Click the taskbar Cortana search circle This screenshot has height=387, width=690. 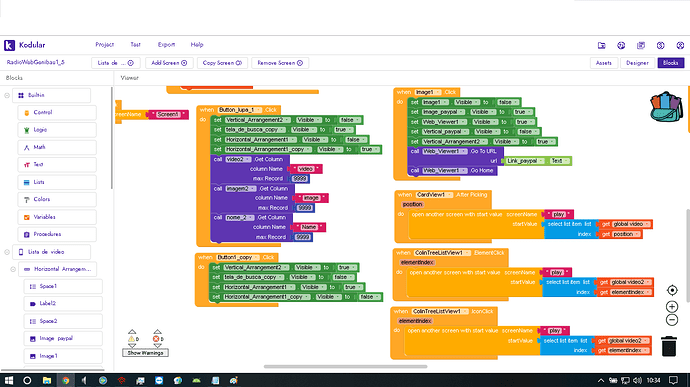(x=27, y=380)
